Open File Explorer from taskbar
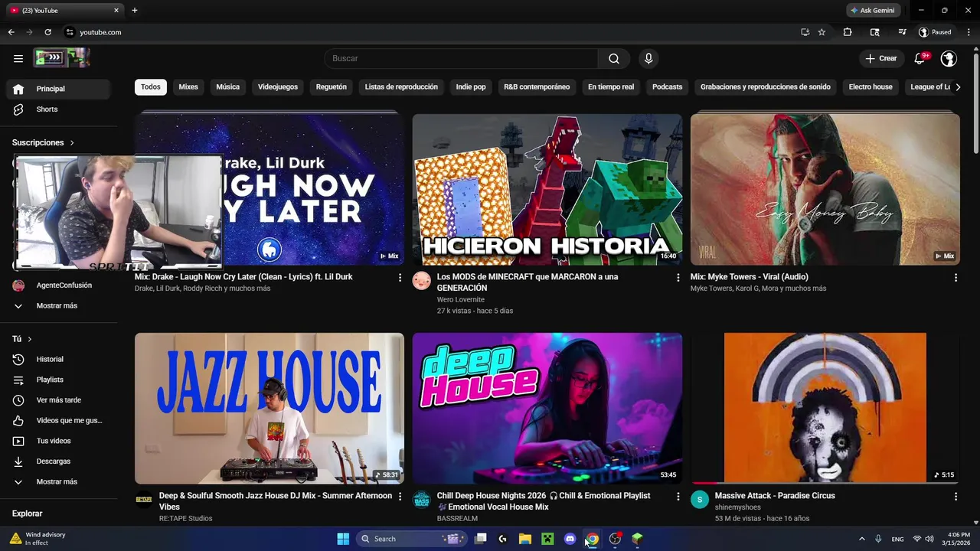The image size is (980, 551). click(x=525, y=539)
